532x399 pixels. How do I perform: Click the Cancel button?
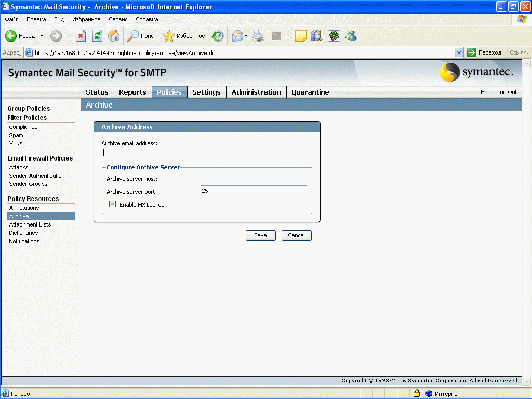coord(297,235)
